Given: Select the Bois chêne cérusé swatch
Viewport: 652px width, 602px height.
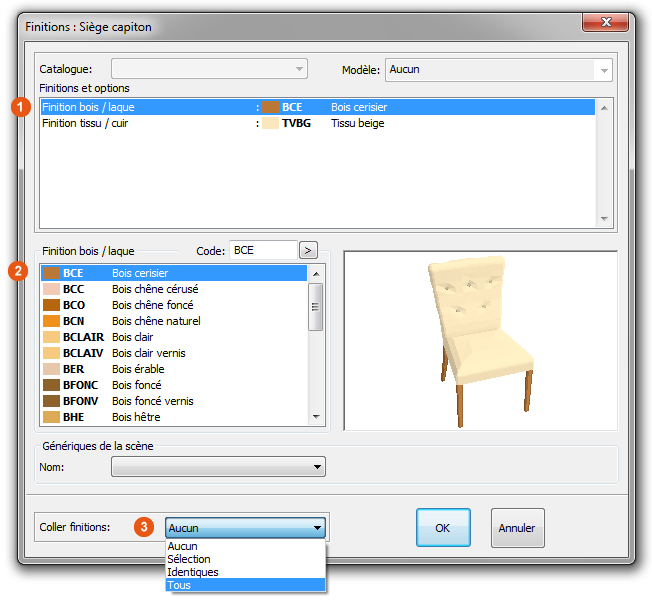Looking at the screenshot, I should [51, 289].
